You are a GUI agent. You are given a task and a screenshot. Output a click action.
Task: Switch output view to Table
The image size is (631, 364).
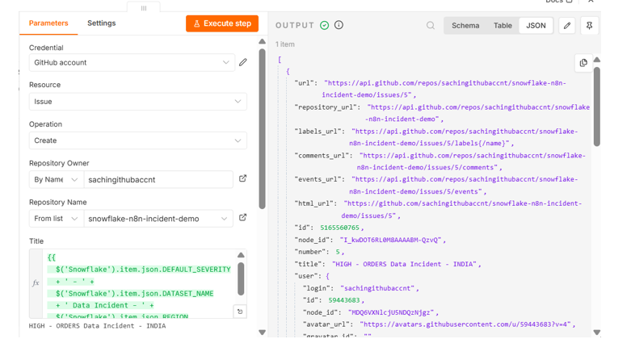point(503,26)
